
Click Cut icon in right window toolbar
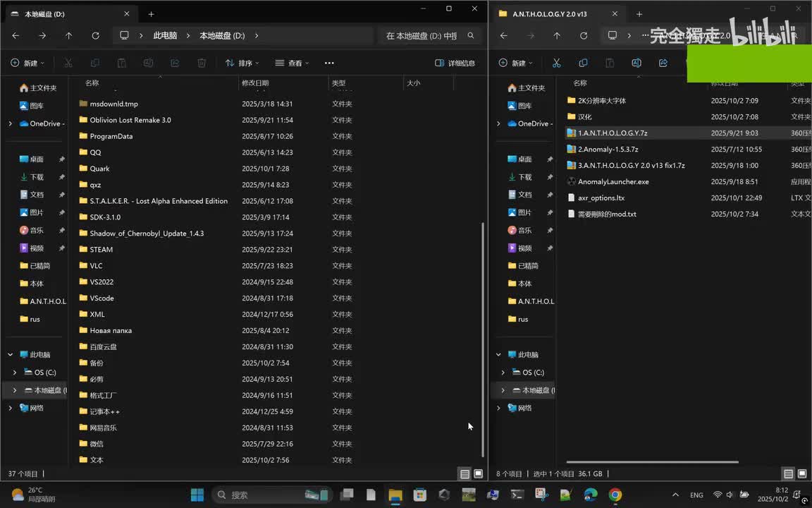556,63
